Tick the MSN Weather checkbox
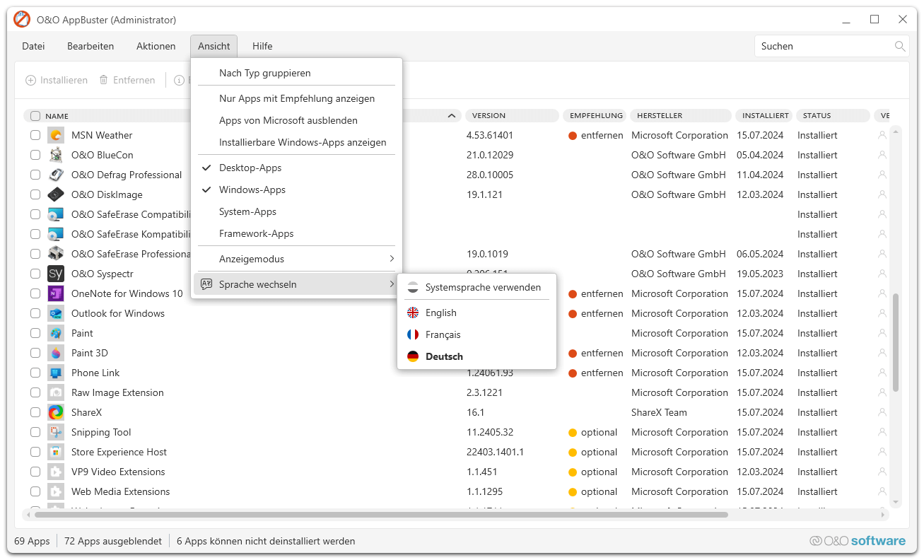The width and height of the screenshot is (924, 560). [35, 135]
